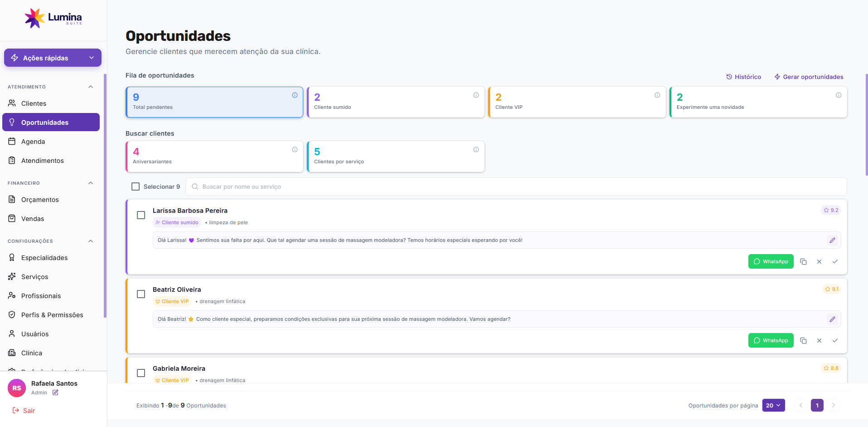Click Beatriz's 9.1 score badge
The width and height of the screenshot is (868, 427).
click(x=832, y=289)
